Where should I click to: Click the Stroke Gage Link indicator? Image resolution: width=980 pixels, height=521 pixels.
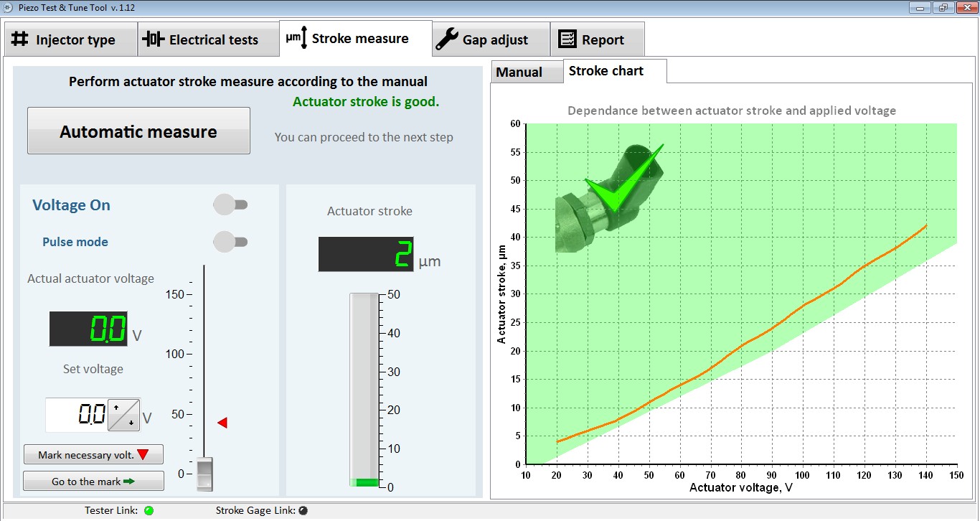(x=303, y=511)
